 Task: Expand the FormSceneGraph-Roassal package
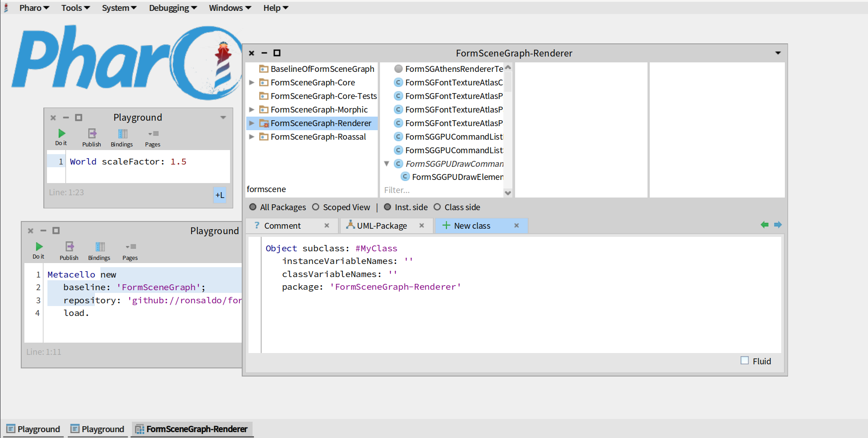pyautogui.click(x=252, y=137)
